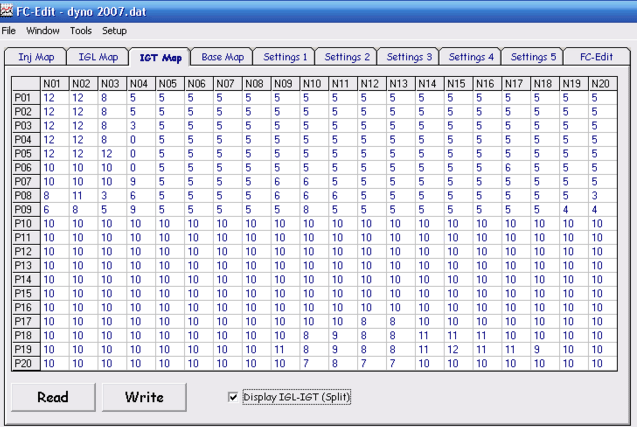Select the N01 column header
This screenshot has width=637, height=427.
55,84
